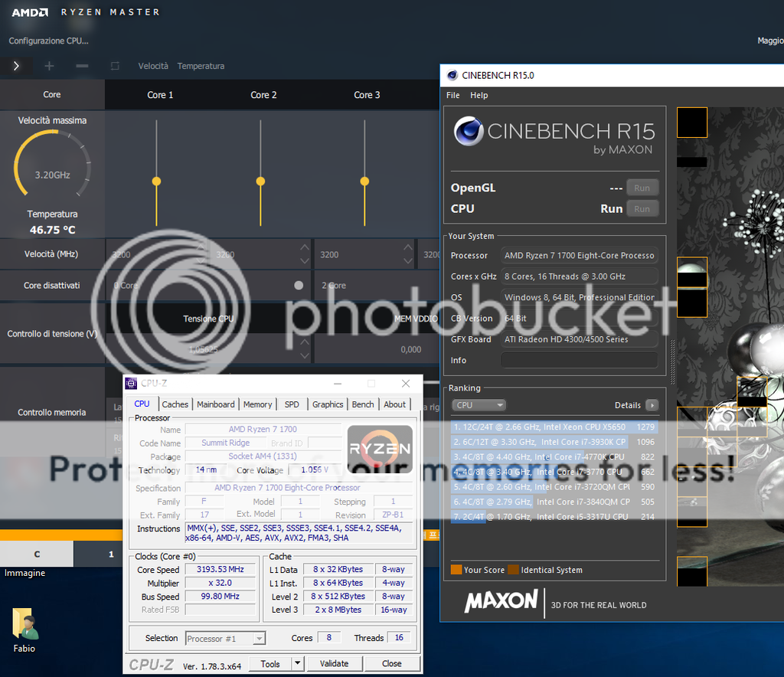The height and width of the screenshot is (677, 784).
Task: Open the Tools dropdown arrow in CPU-Z
Action: click(298, 663)
